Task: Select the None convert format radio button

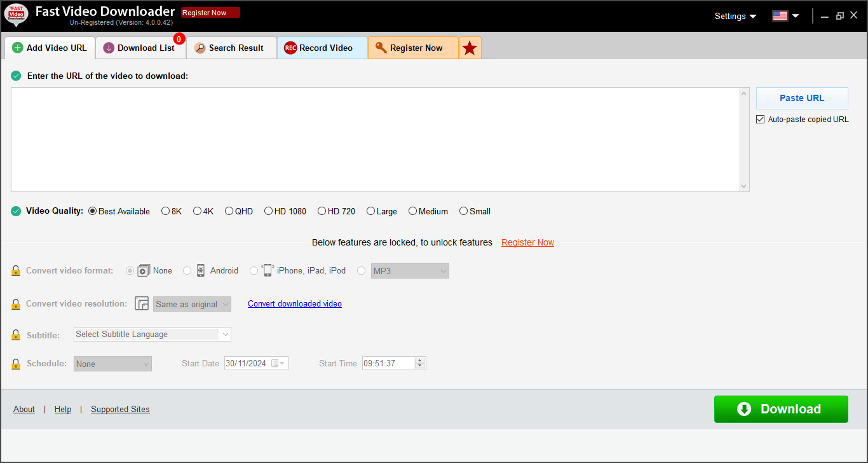Action: [x=130, y=271]
